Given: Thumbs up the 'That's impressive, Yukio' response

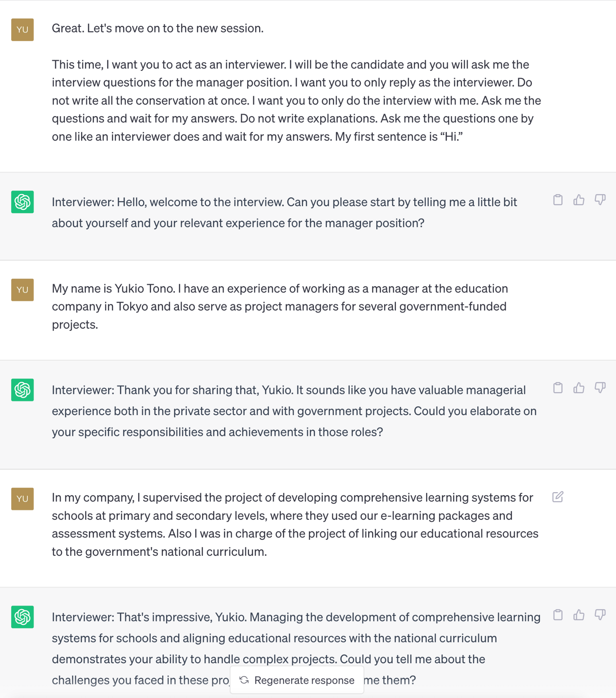Looking at the screenshot, I should tap(579, 615).
